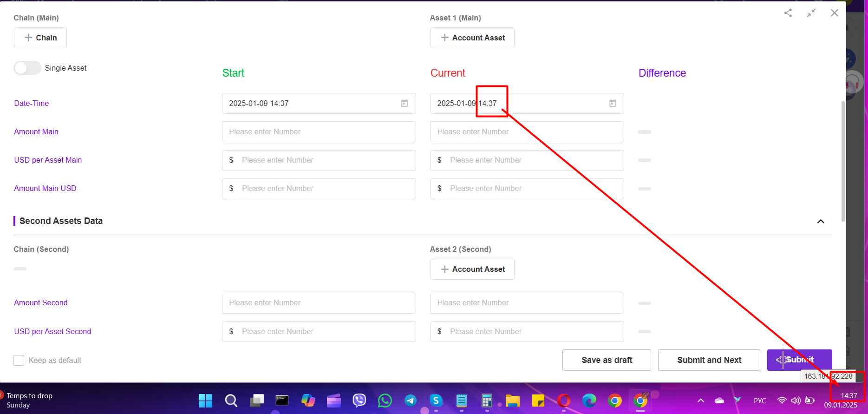
Task: Show hidden system tray icons
Action: pos(701,401)
